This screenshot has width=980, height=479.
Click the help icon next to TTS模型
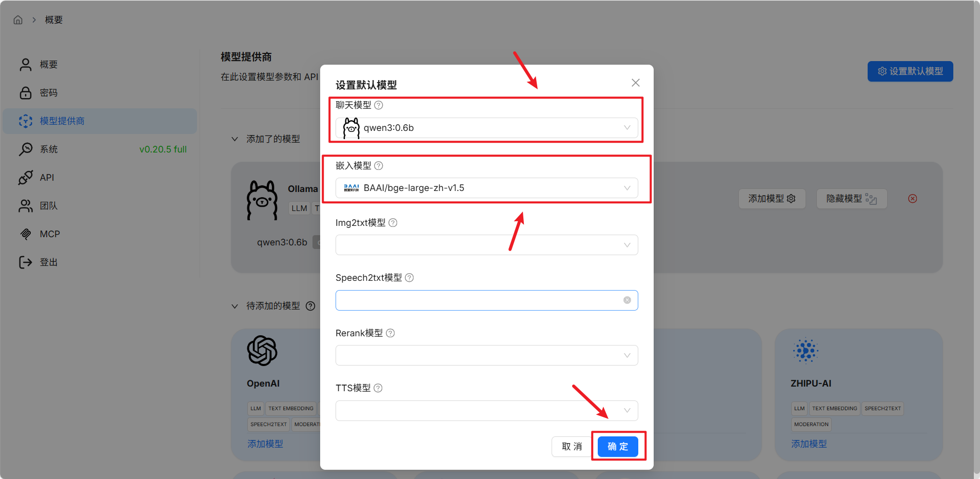[x=378, y=388]
